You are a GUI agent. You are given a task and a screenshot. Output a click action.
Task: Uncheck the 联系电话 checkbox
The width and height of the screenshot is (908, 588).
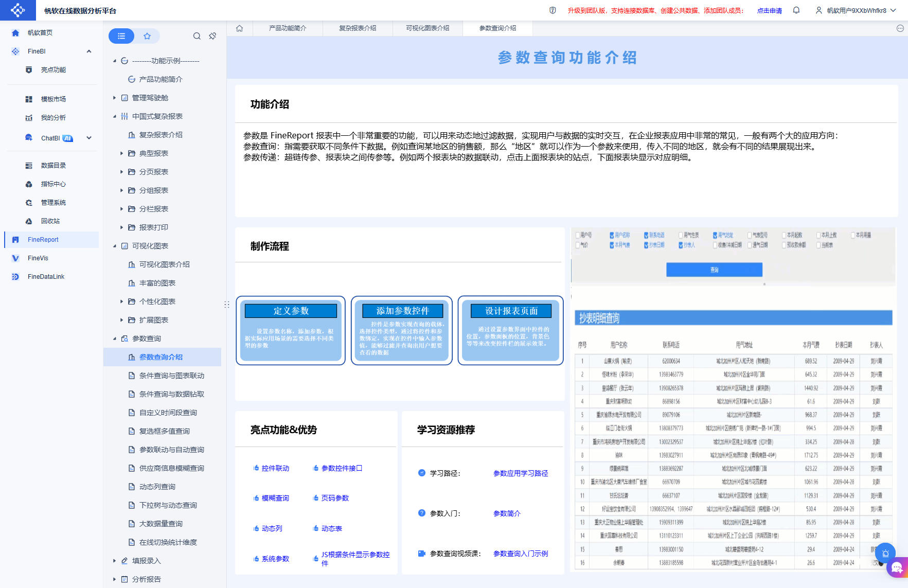[646, 235]
